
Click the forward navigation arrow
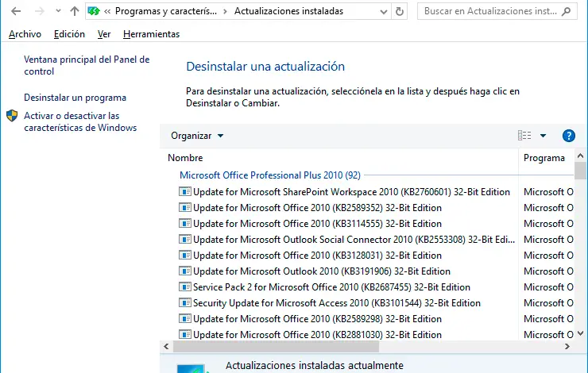pos(40,11)
